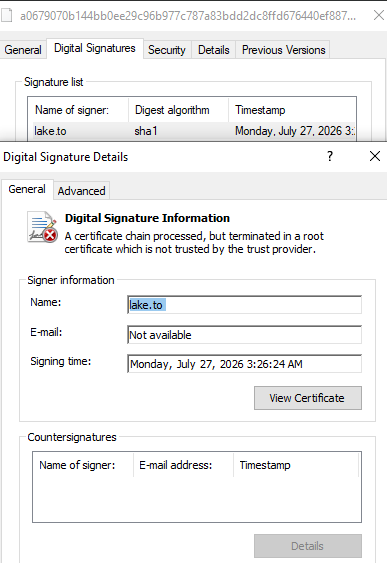Close the file properties window
The height and width of the screenshot is (563, 387).
379,15
